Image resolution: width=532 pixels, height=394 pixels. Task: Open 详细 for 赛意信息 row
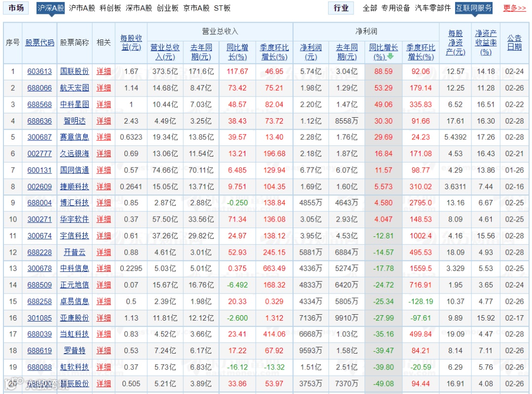(103, 137)
